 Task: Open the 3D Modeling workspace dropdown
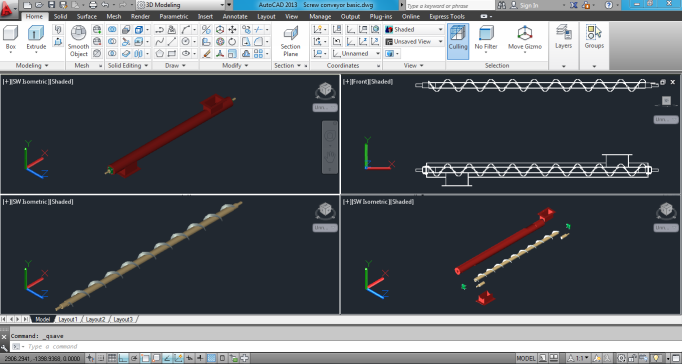click(x=181, y=5)
